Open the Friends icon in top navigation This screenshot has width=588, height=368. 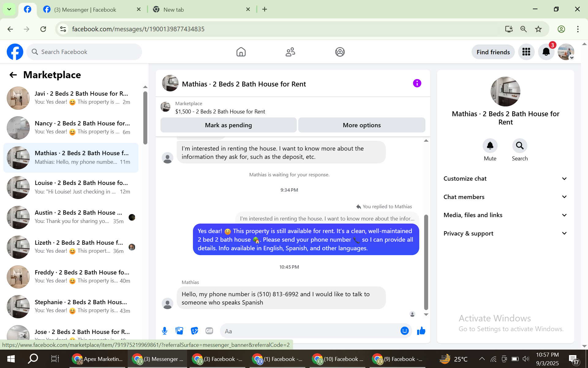(290, 52)
